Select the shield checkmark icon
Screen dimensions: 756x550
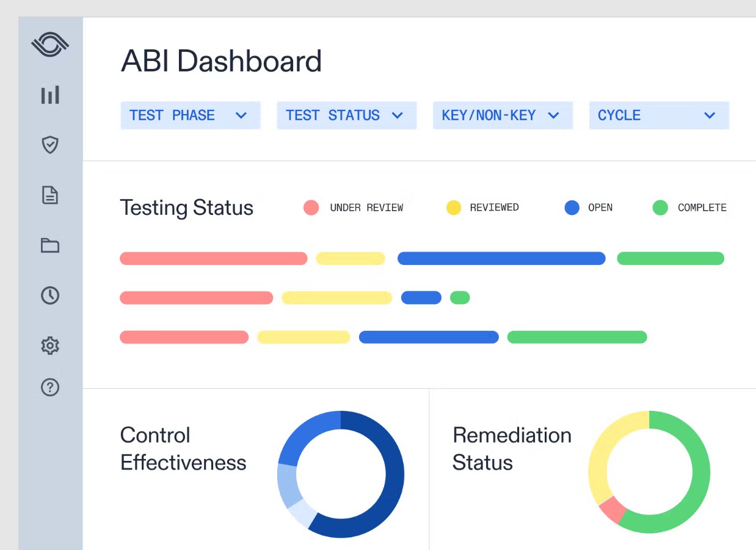pos(50,145)
